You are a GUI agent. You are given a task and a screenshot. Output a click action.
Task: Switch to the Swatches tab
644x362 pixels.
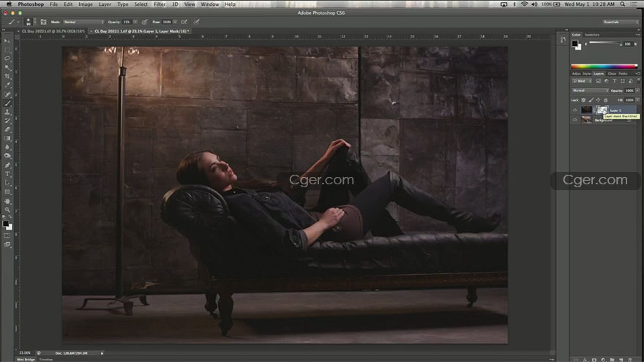tap(592, 34)
